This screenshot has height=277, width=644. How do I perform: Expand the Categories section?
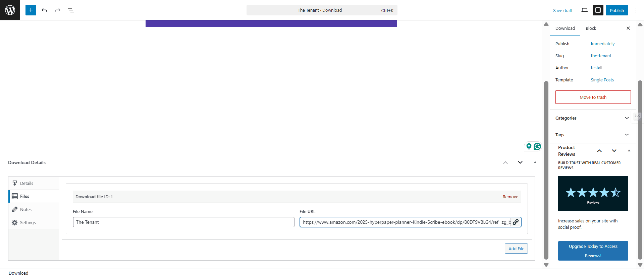(593, 118)
